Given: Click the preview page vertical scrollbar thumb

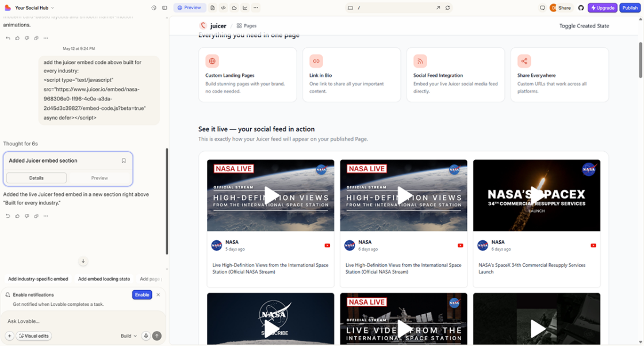Looking at the screenshot, I should coord(641,60).
